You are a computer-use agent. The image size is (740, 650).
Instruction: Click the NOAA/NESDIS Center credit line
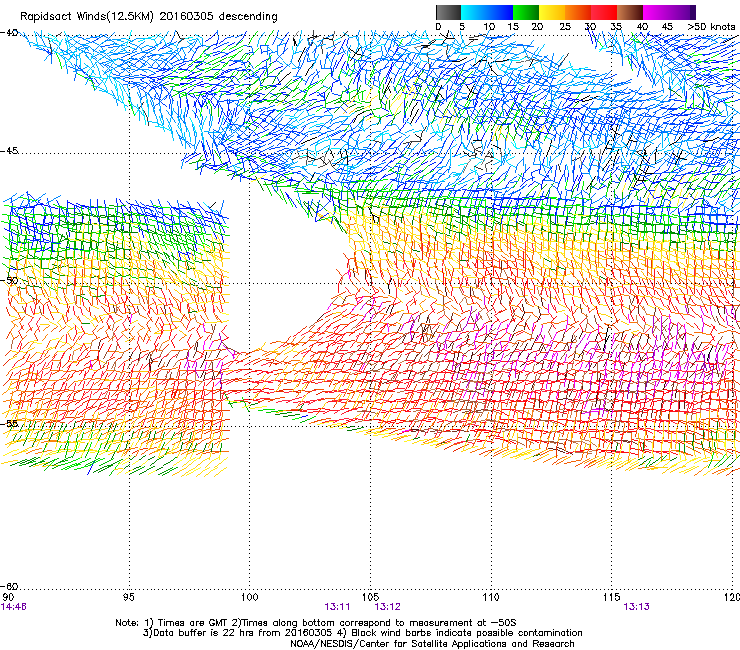432,644
